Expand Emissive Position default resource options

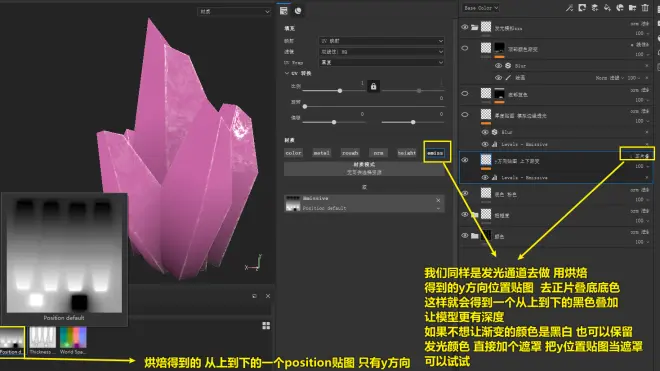point(438,208)
